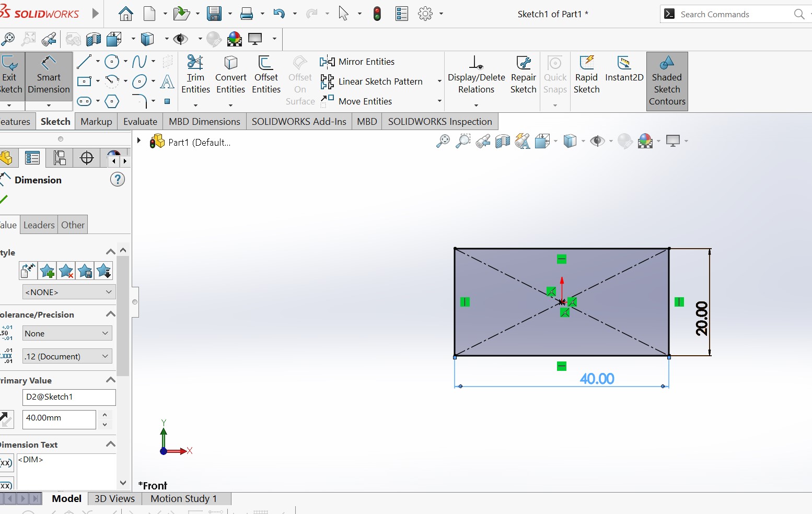
Task: Switch to the Sketch ribbon tab
Action: 55,121
